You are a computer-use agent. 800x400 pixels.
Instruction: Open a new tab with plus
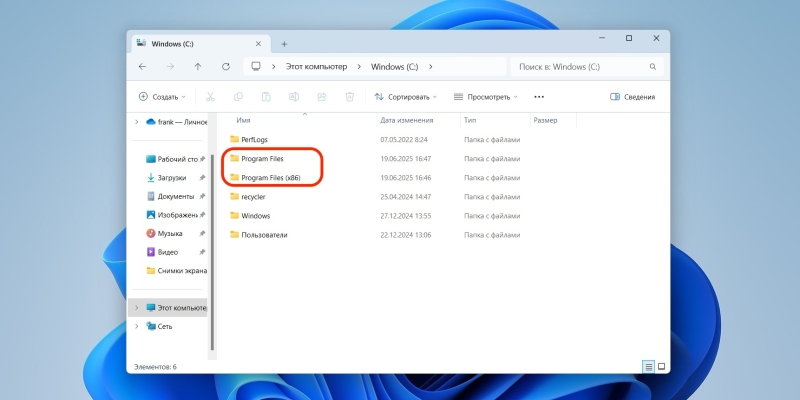pyautogui.click(x=284, y=44)
